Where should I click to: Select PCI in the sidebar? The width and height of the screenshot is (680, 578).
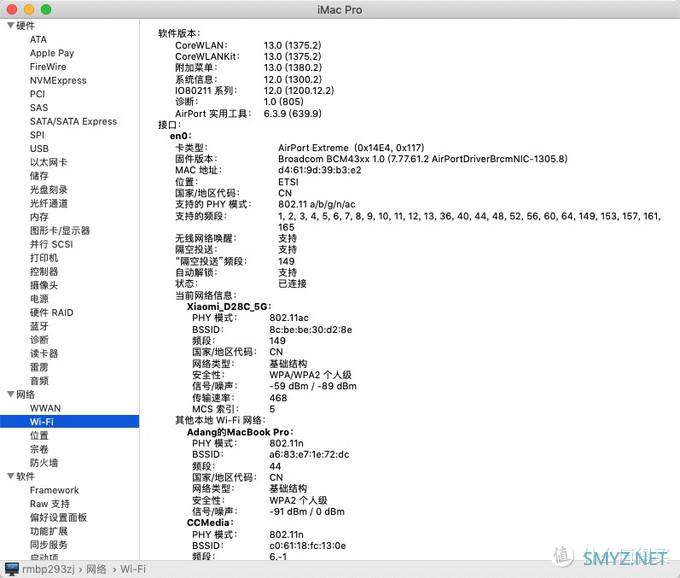(37, 94)
